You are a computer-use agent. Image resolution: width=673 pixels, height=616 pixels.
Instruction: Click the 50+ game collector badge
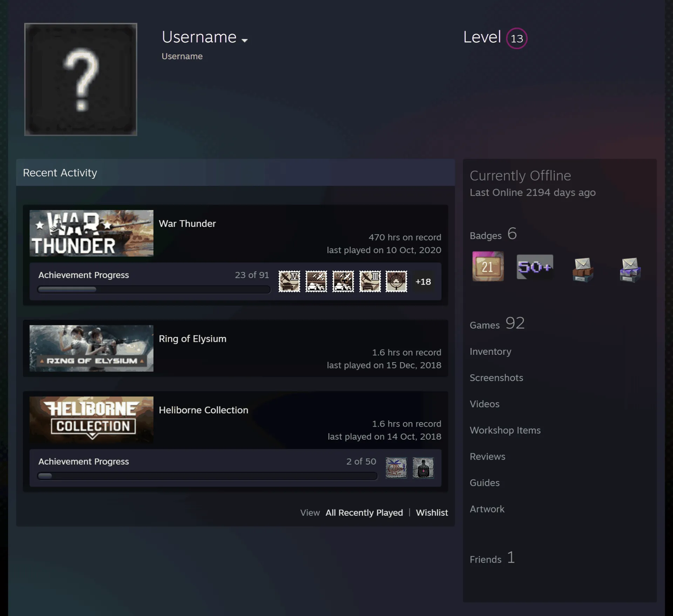click(x=535, y=267)
